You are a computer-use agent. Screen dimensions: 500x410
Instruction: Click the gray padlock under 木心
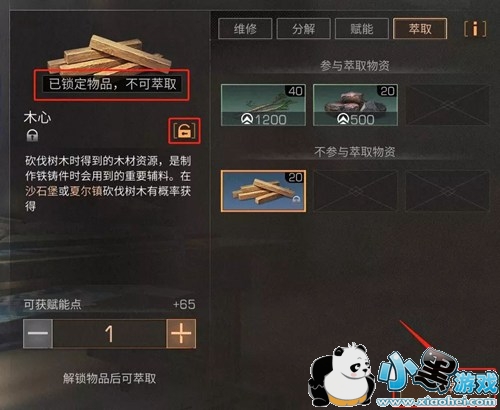(32, 135)
